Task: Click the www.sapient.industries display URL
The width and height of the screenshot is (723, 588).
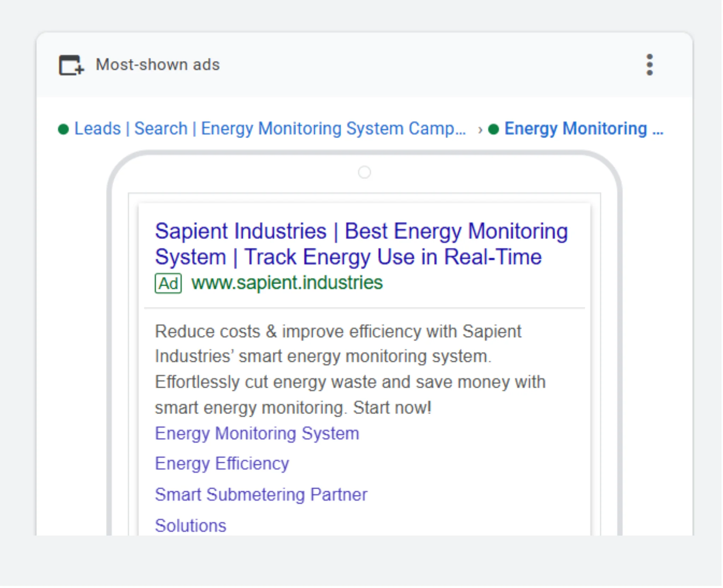Action: click(x=287, y=283)
